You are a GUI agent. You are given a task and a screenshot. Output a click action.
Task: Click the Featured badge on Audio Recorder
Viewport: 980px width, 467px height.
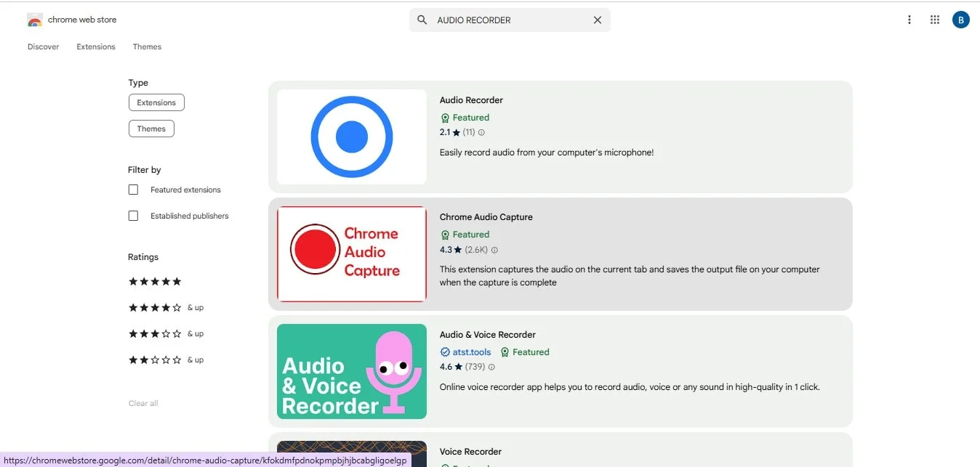click(x=465, y=118)
